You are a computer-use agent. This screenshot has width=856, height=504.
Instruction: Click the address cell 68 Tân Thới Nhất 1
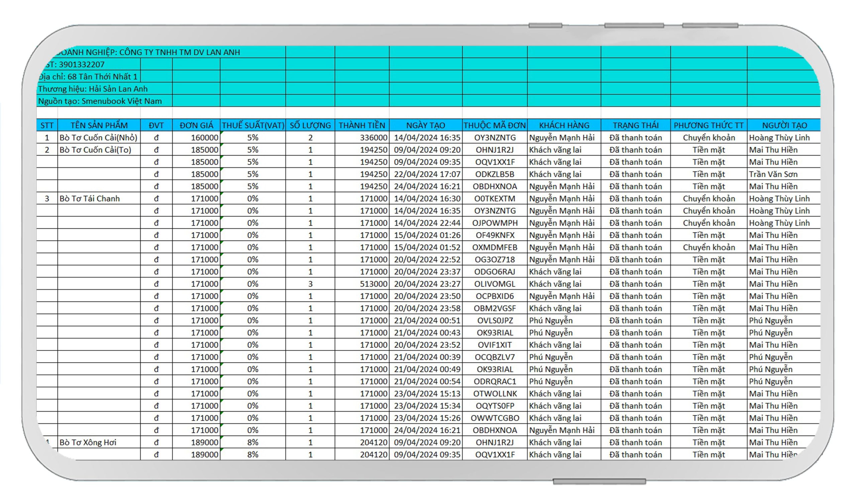(x=89, y=76)
